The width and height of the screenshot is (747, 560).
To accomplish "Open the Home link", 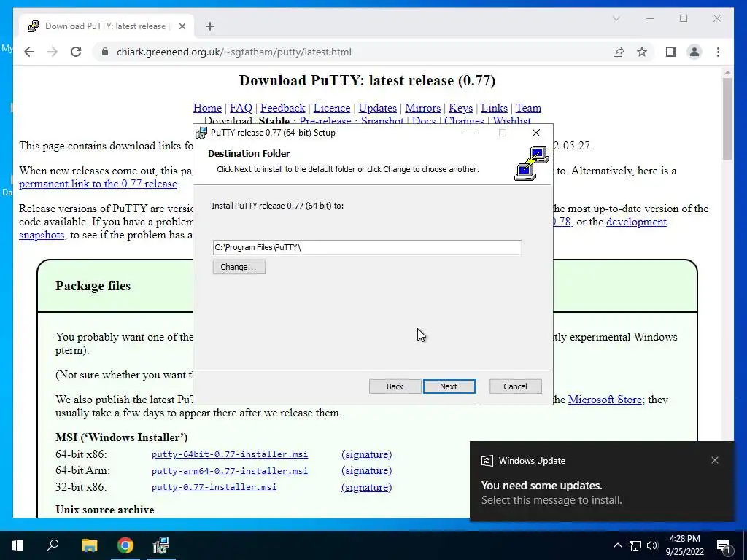I will (207, 108).
